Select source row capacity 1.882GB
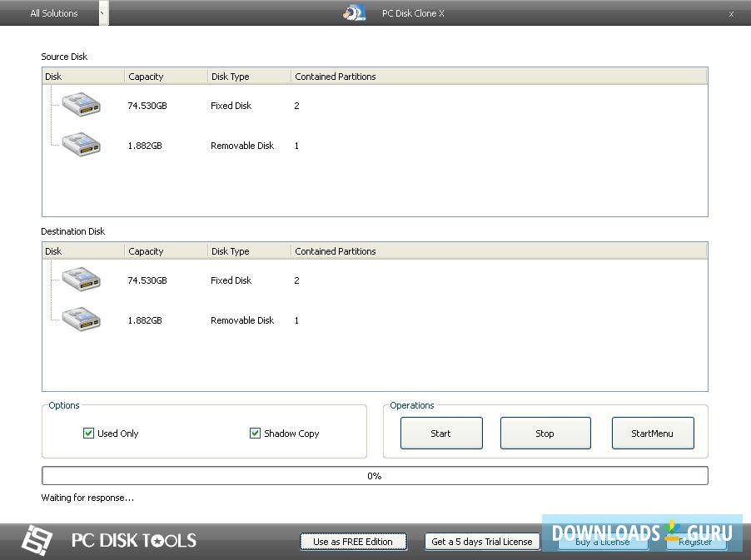751x560 pixels. 145,146
